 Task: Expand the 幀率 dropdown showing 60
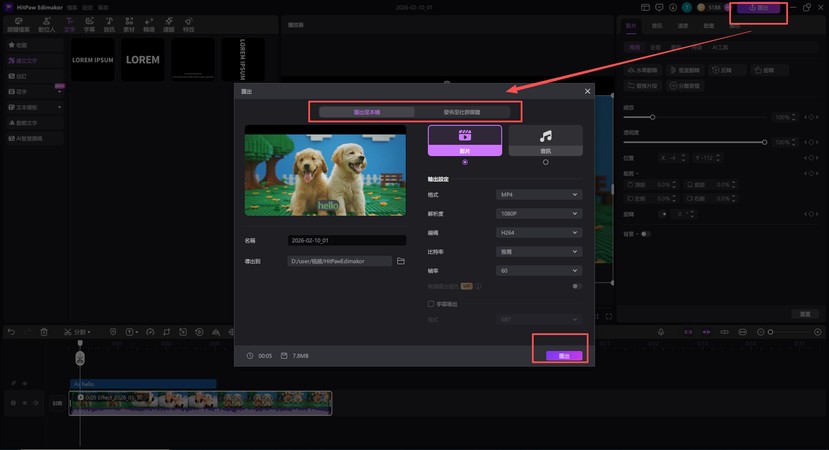(x=539, y=270)
